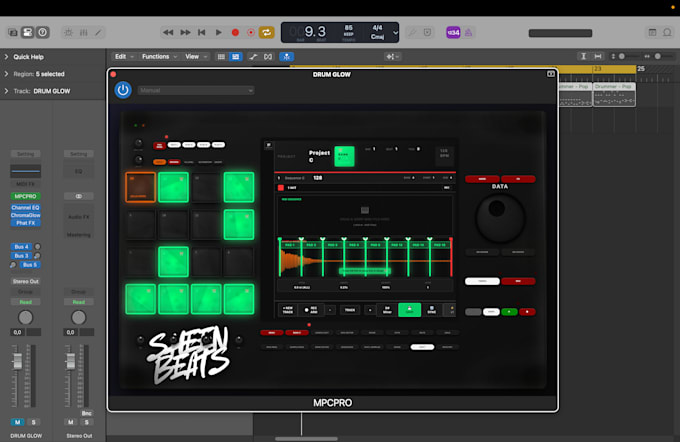Click the Bus 5 send slot

30,265
